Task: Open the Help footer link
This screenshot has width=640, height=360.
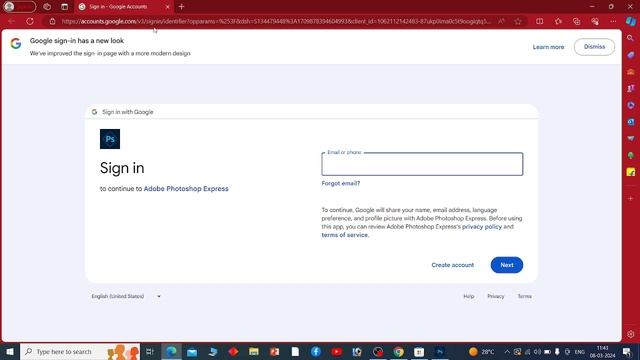Action: coord(469,296)
